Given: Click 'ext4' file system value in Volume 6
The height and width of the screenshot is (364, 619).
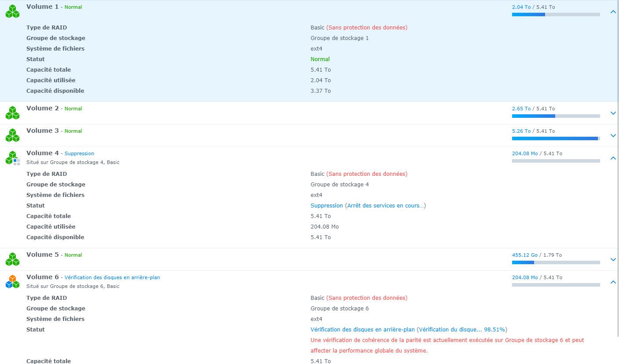Looking at the screenshot, I should click(x=316, y=319).
